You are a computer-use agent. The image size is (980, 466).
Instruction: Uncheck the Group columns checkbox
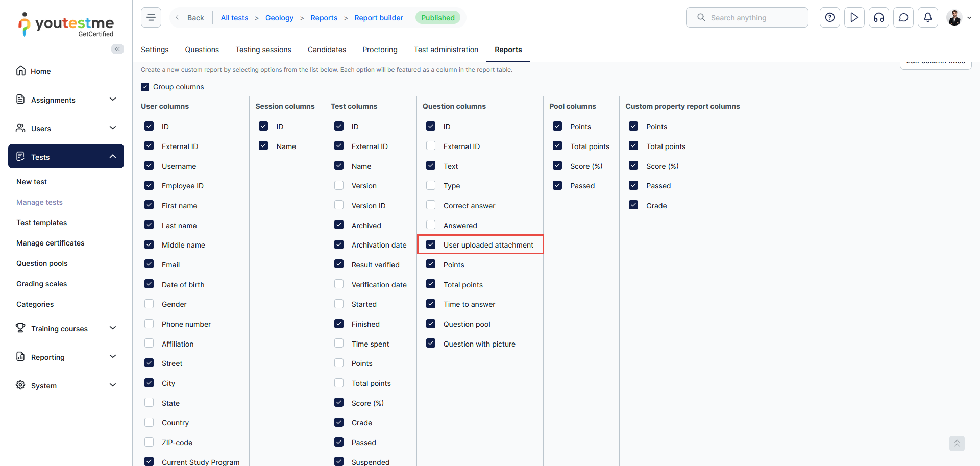[145, 87]
